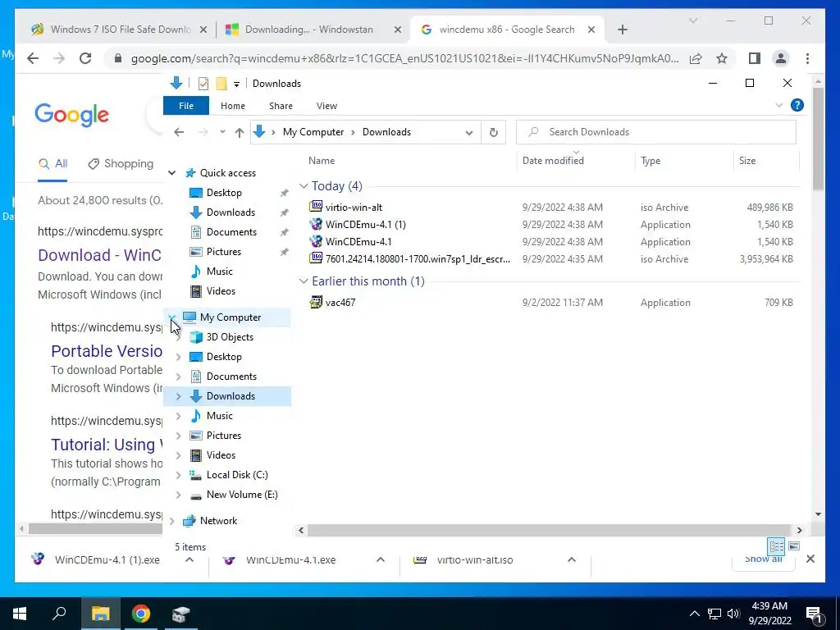Click the Google logo

tap(72, 115)
